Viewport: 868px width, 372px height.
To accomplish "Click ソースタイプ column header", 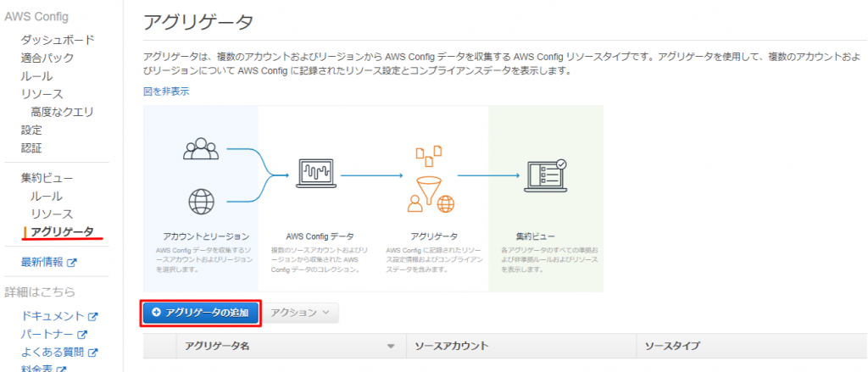I will 753,346.
